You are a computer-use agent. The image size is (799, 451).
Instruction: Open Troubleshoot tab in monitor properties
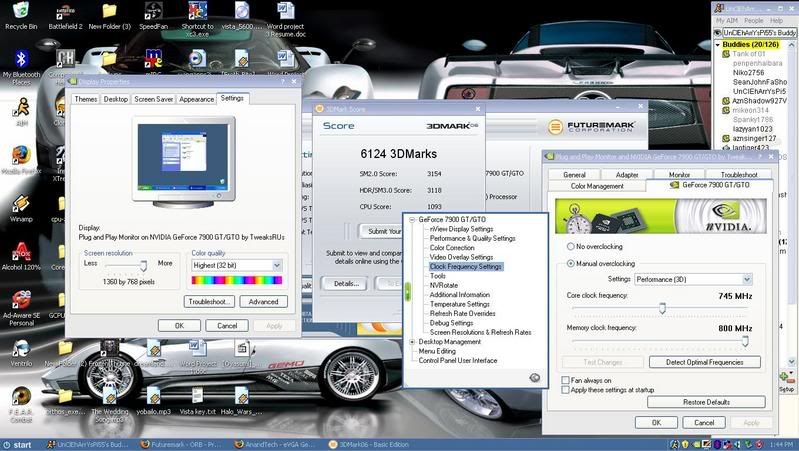coord(738,175)
